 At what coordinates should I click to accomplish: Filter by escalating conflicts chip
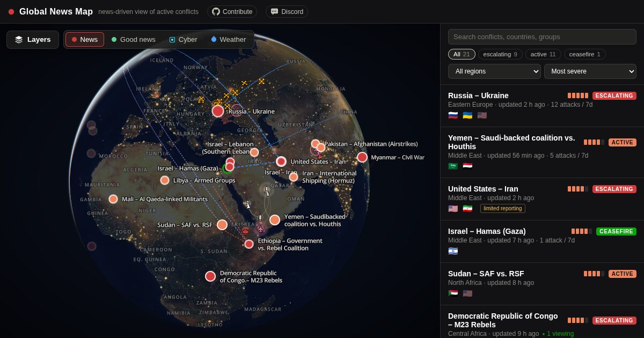point(500,54)
